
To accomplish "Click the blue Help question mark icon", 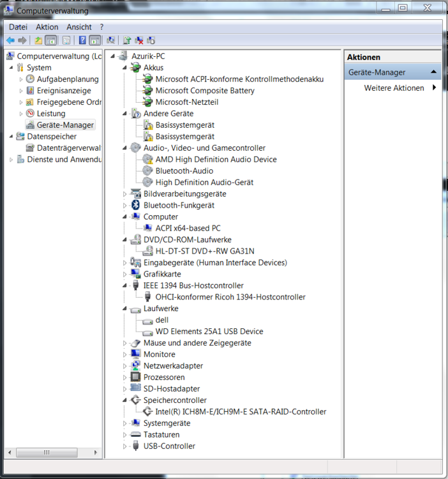I will [x=82, y=40].
